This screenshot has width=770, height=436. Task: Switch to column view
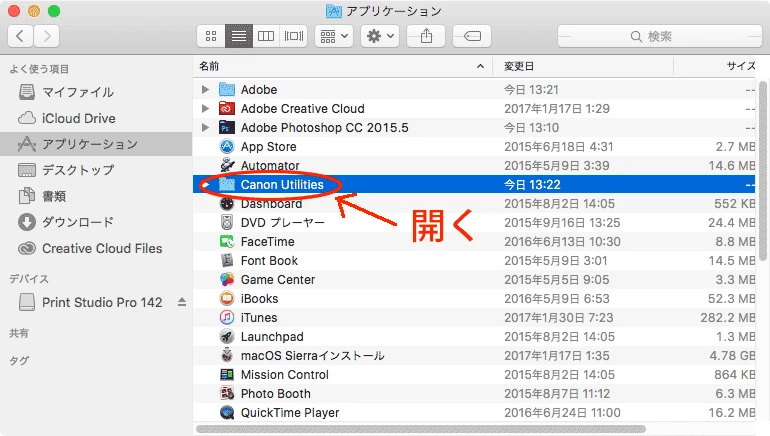pyautogui.click(x=266, y=36)
